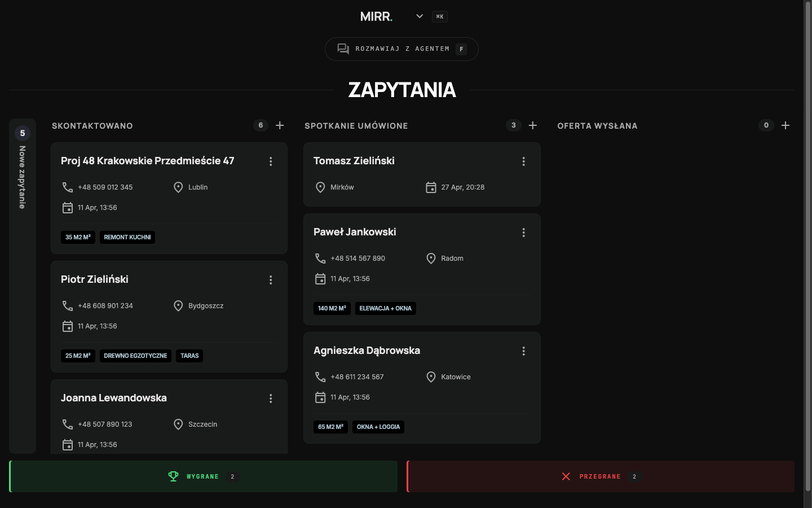Open options menu for Tomasz Zieliński card
Image resolution: width=812 pixels, height=508 pixels.
point(523,161)
